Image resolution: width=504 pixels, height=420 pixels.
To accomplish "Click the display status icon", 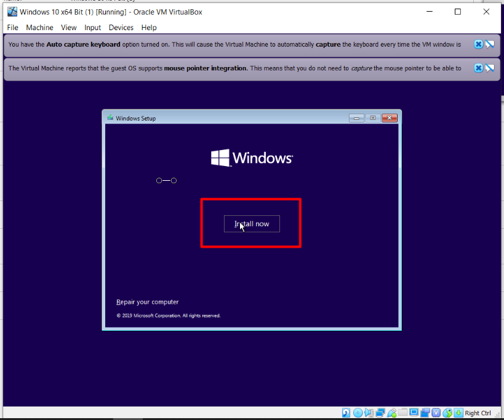I will click(x=414, y=412).
